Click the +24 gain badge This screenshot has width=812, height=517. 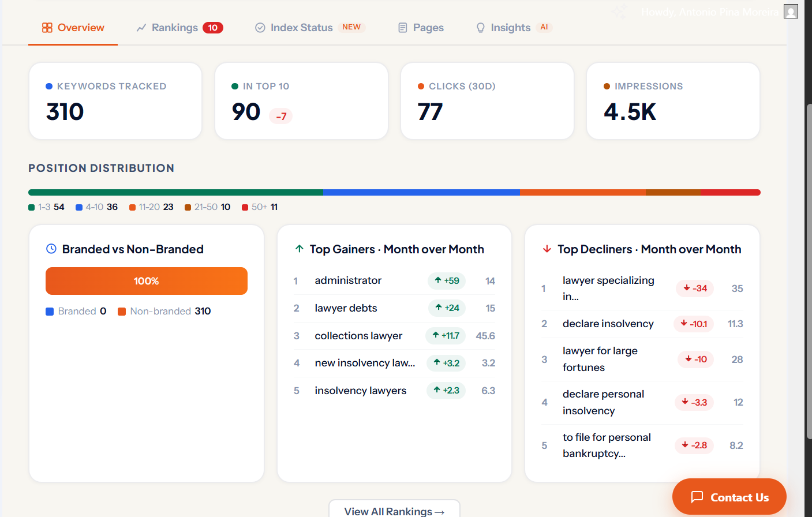[x=447, y=308]
